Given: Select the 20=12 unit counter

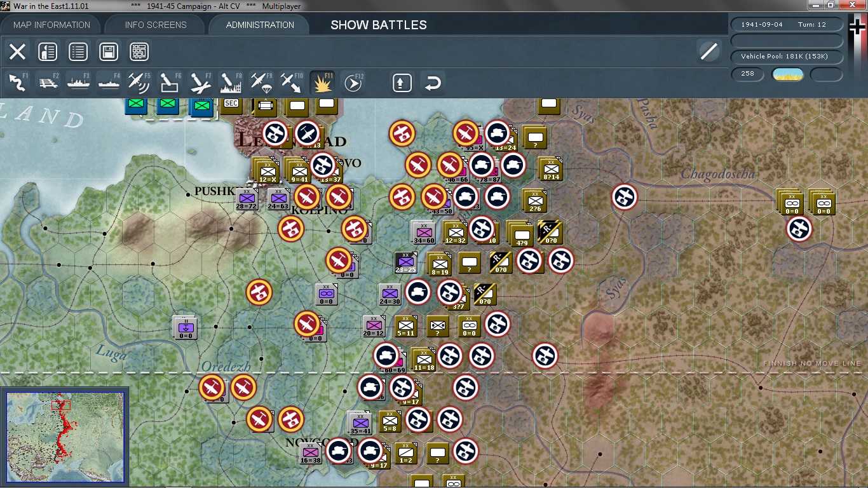Looking at the screenshot, I should pyautogui.click(x=374, y=327).
